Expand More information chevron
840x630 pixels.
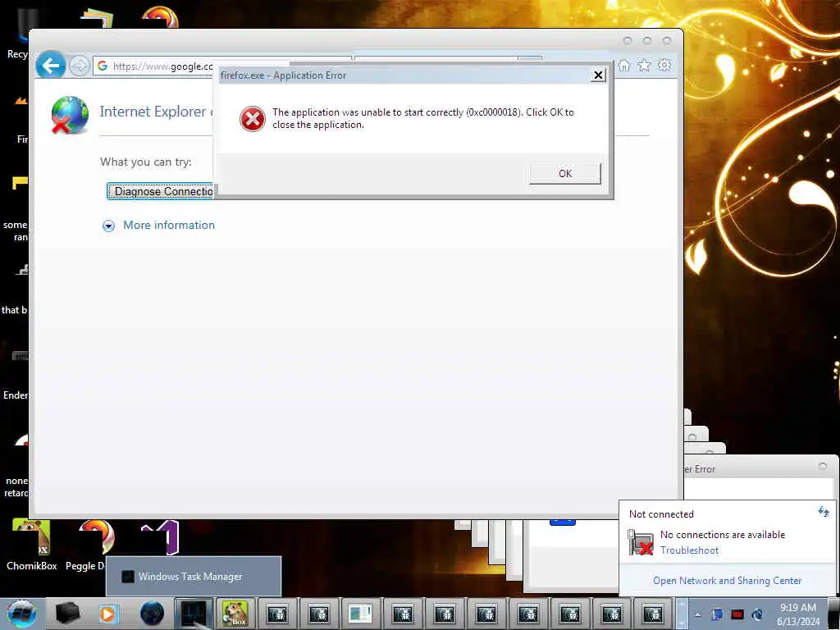point(108,226)
